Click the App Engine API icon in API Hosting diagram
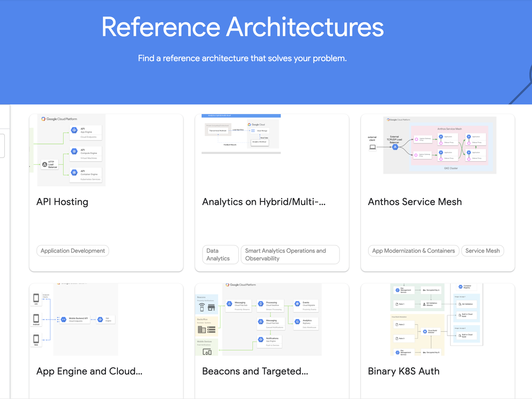This screenshot has width=532, height=399. point(74,130)
